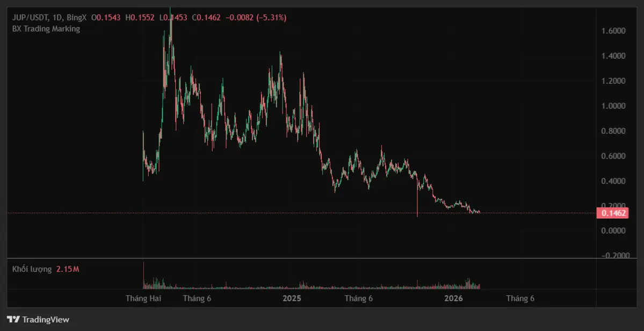The width and height of the screenshot is (644, 331).
Task: Click the tallest volume bar at chart start
Action: 143,275
